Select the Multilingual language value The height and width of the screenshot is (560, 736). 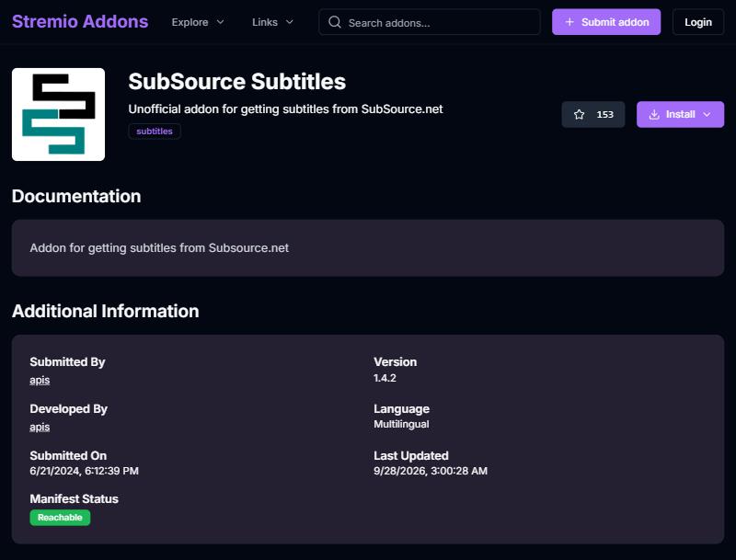401,424
